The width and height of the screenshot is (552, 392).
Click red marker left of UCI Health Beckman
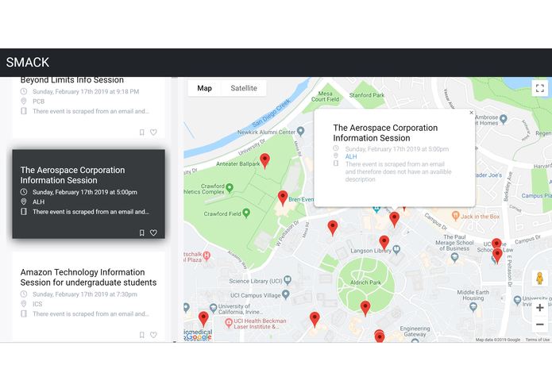tap(203, 319)
